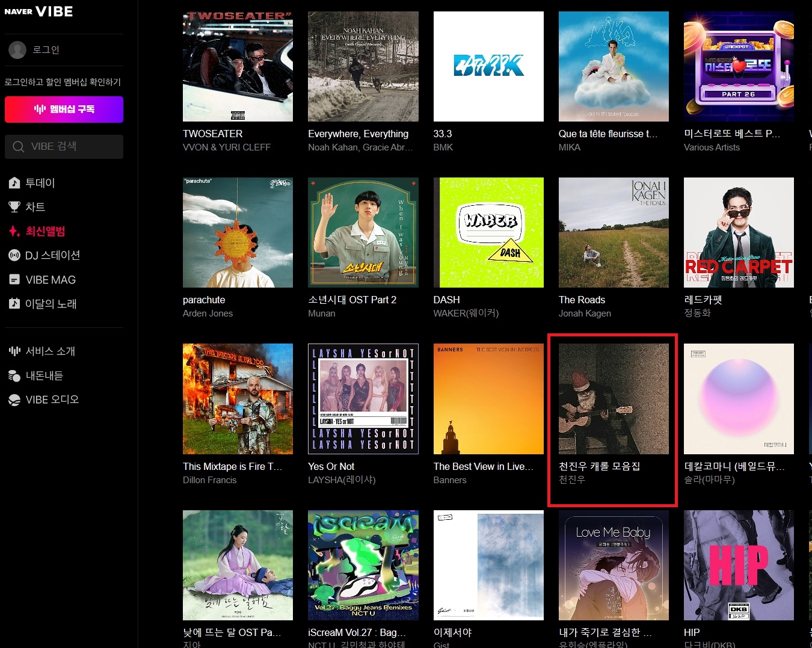Screen dimensions: 812x648
Task: Open the Love Me Baby cover
Action: click(x=614, y=565)
